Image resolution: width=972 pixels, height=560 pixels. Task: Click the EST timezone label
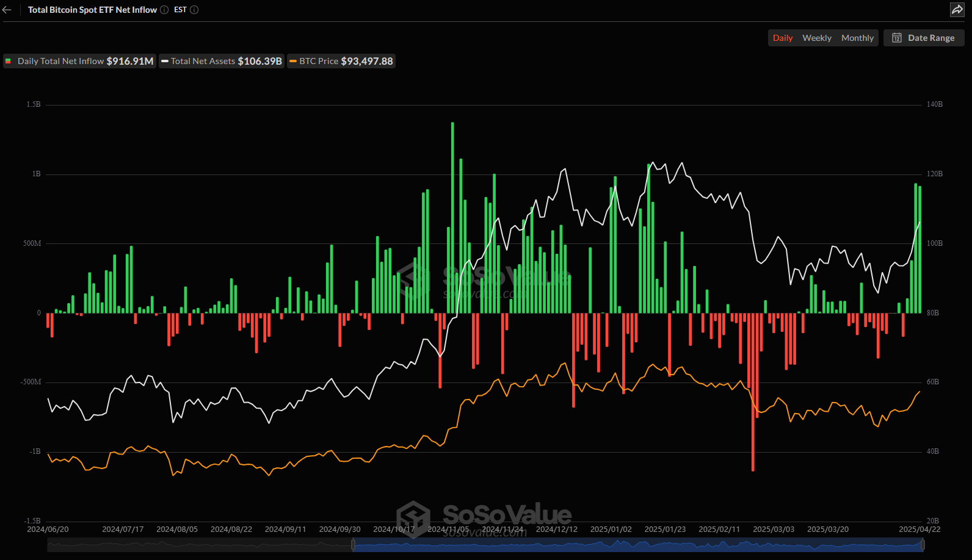tap(180, 10)
